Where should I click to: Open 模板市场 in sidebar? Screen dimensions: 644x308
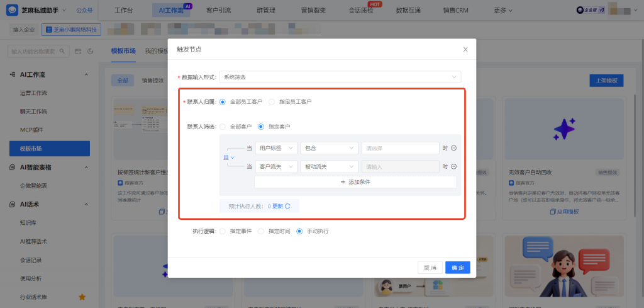(50, 149)
